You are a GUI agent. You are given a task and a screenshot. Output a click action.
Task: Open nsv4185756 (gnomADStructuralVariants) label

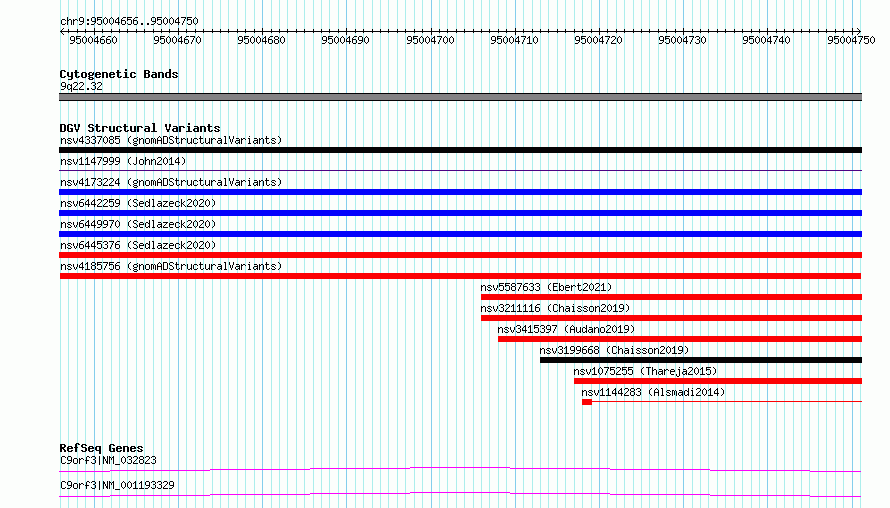[x=171, y=266]
